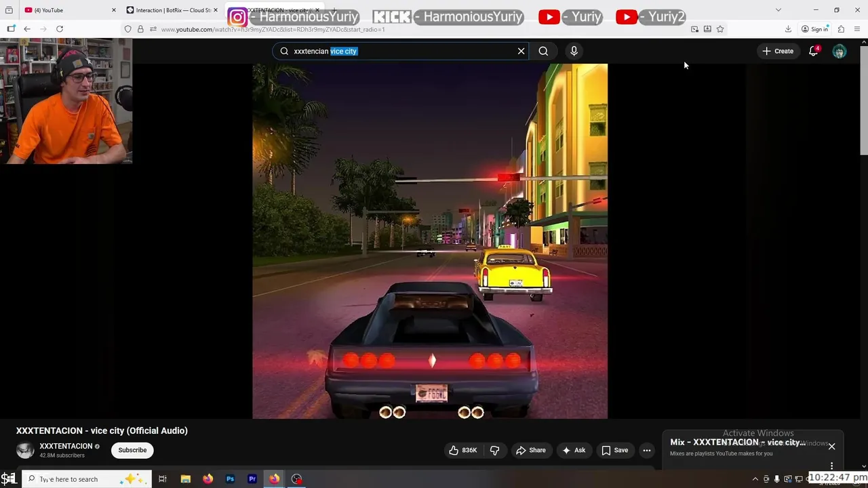Open the browser downloads panel
This screenshot has height=488, width=868.
tap(788, 29)
